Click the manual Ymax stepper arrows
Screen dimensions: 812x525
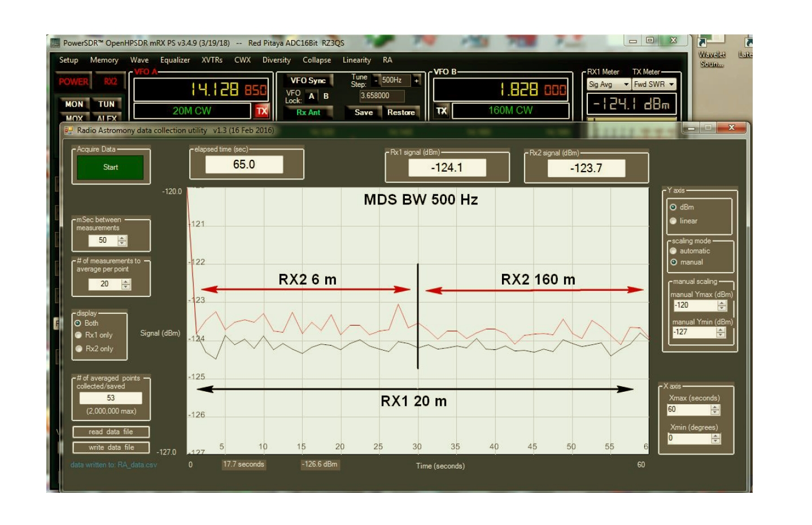pyautogui.click(x=722, y=305)
